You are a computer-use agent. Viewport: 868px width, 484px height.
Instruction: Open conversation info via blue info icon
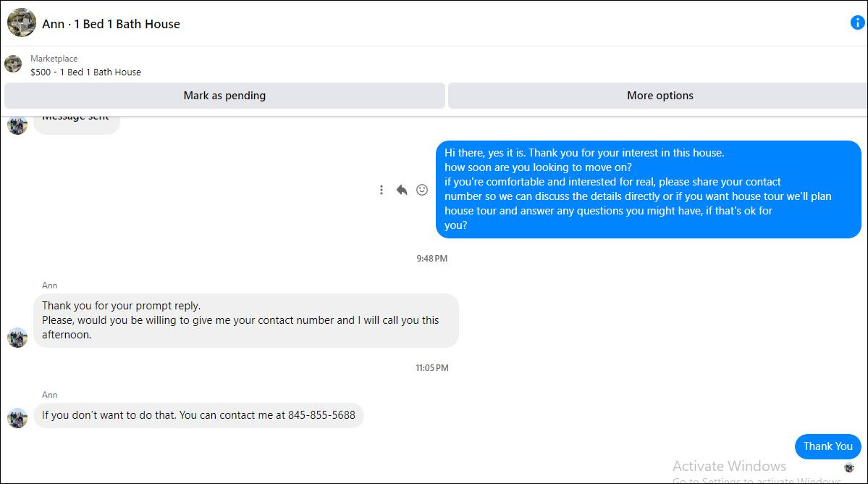tap(857, 22)
